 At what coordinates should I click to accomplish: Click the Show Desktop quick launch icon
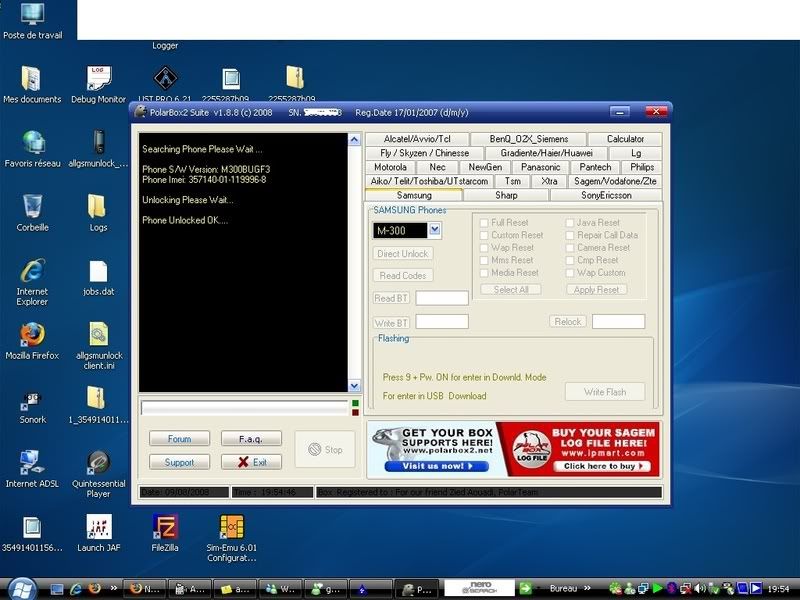point(57,589)
